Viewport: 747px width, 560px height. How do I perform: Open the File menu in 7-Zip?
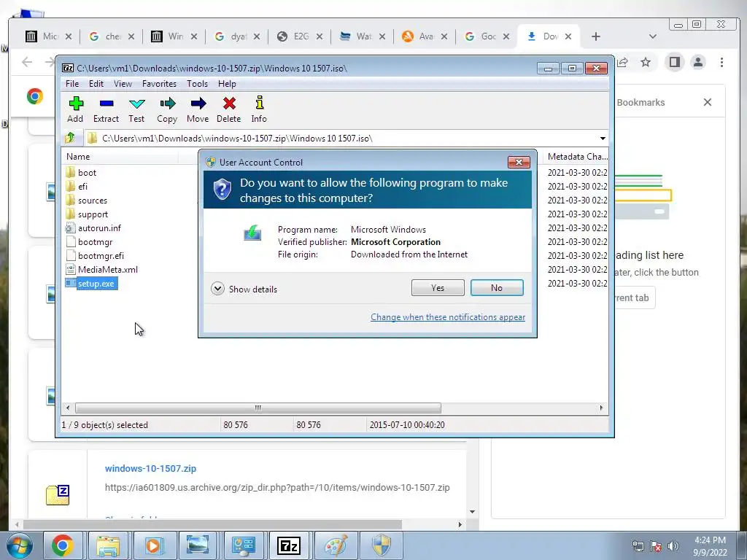[x=72, y=84]
